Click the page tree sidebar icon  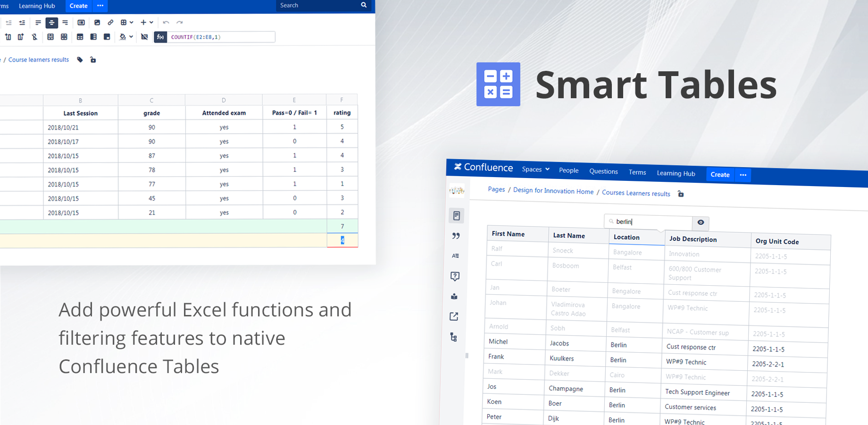pos(453,337)
